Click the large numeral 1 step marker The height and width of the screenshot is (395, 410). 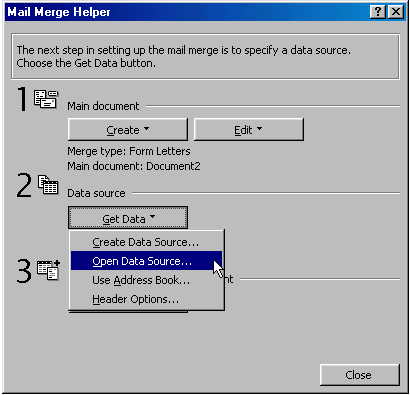23,99
